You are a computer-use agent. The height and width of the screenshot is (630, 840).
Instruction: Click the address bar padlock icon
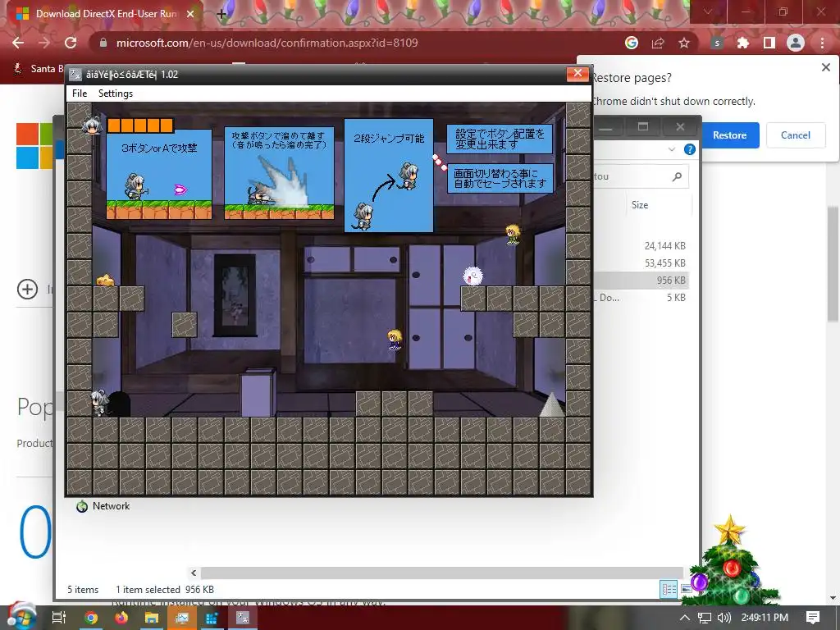tap(103, 43)
